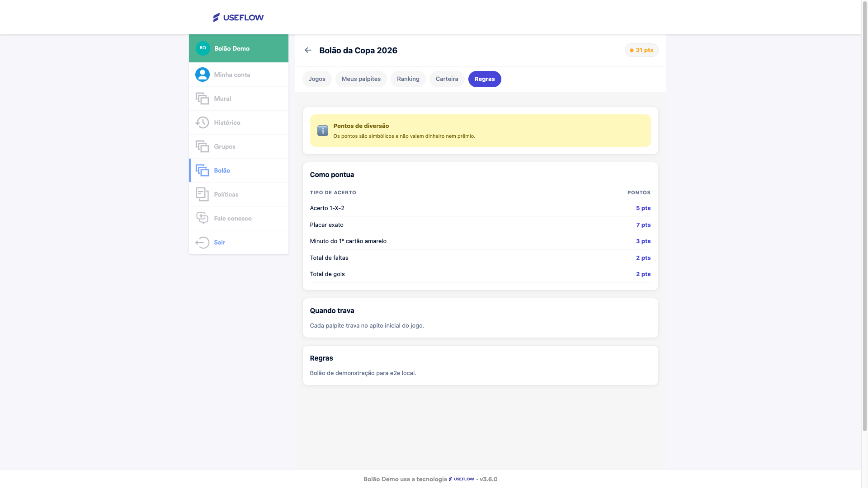Click Sair to log out
This screenshot has height=488, width=868.
(x=239, y=242)
